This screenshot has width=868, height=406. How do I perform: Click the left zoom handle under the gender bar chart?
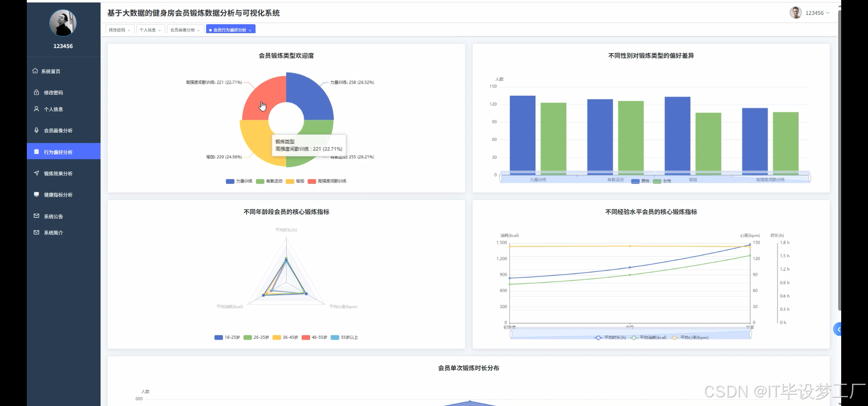tap(501, 178)
